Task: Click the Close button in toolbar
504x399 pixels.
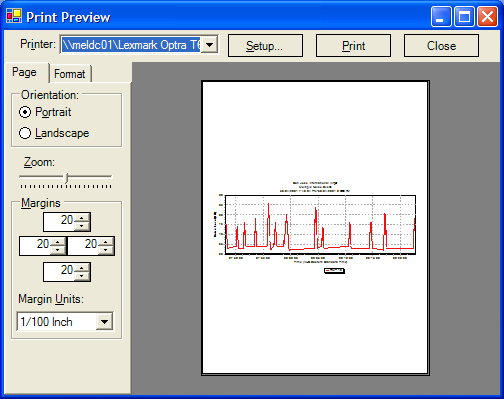Action: (441, 46)
